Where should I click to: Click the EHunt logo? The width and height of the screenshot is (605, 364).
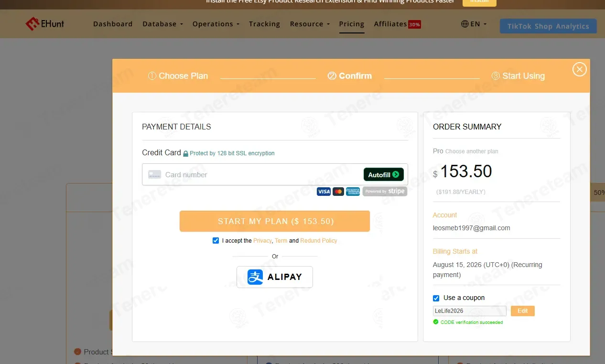[45, 23]
